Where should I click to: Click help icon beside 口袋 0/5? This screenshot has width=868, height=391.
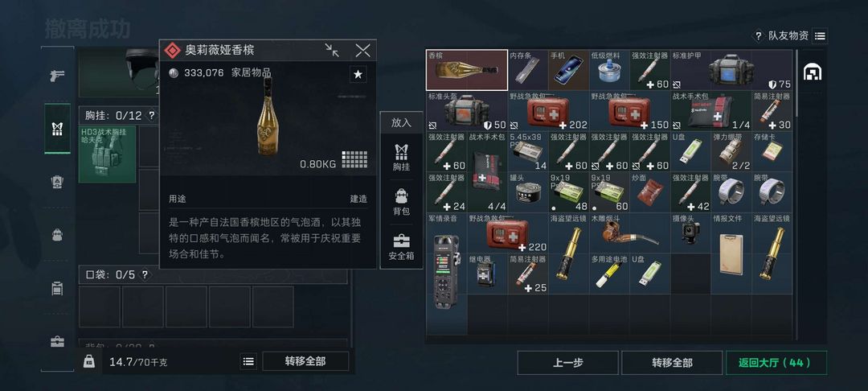pyautogui.click(x=145, y=274)
